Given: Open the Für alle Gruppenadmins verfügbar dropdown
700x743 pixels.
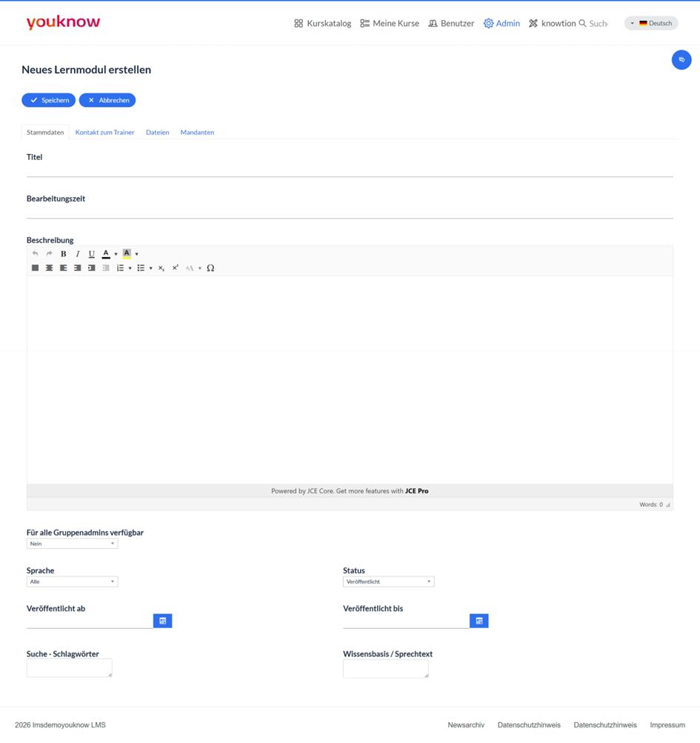Looking at the screenshot, I should coord(72,544).
